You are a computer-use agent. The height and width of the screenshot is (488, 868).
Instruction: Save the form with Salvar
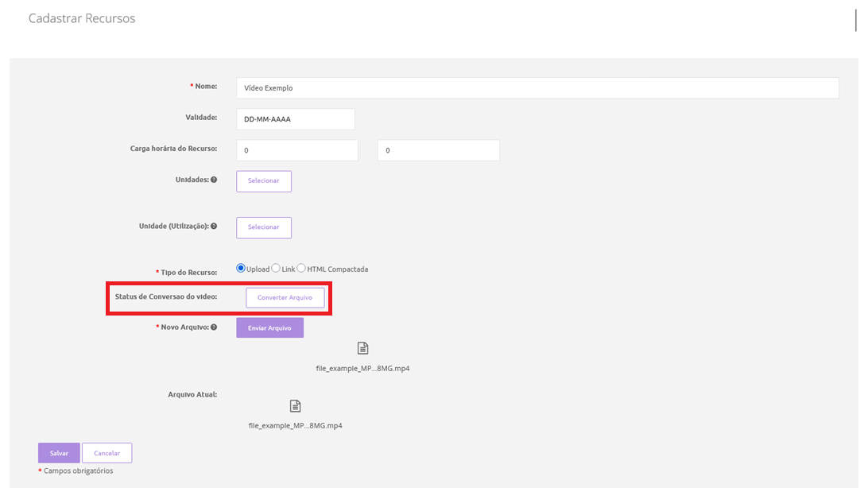click(59, 453)
